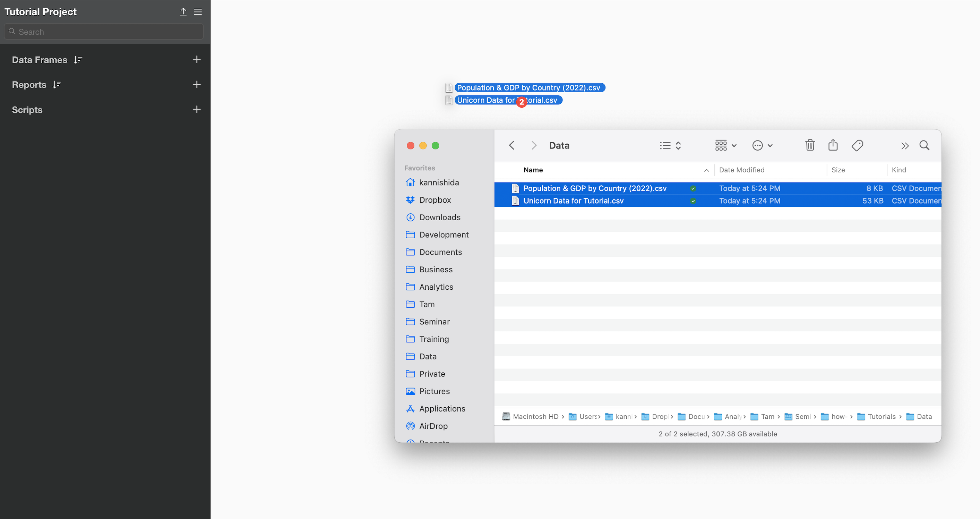Click the Finder tag icon
Screen dimensions: 980x519
[857, 145]
